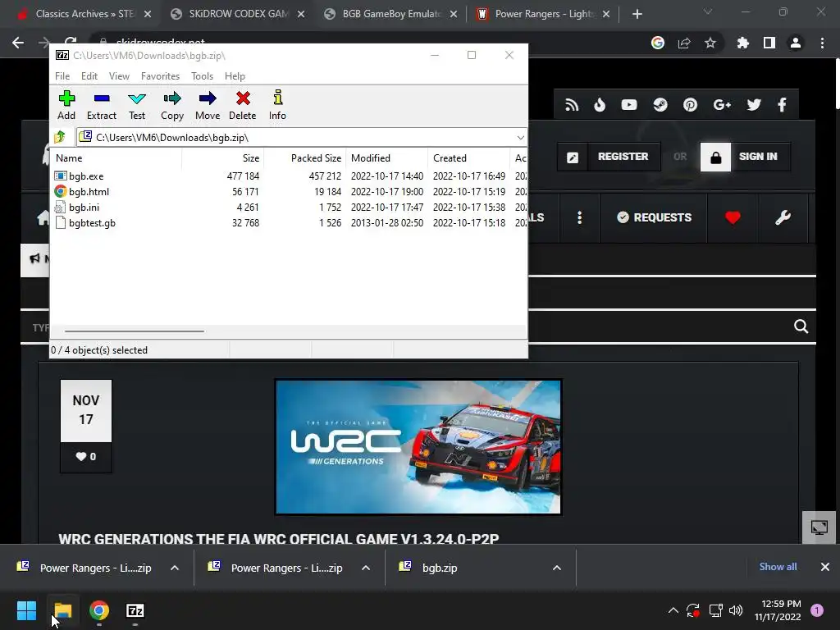Open the Twitter social icon

754,104
